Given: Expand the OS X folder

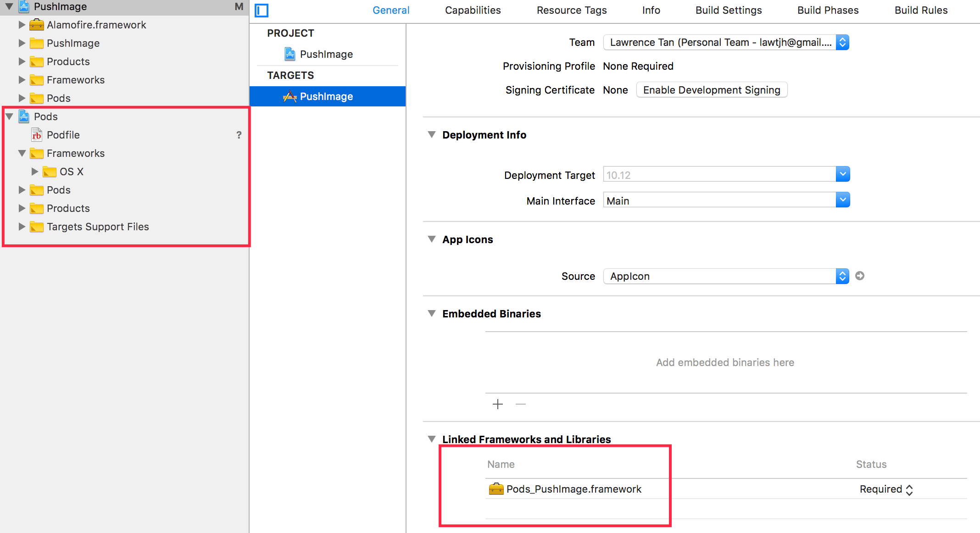Looking at the screenshot, I should [34, 172].
